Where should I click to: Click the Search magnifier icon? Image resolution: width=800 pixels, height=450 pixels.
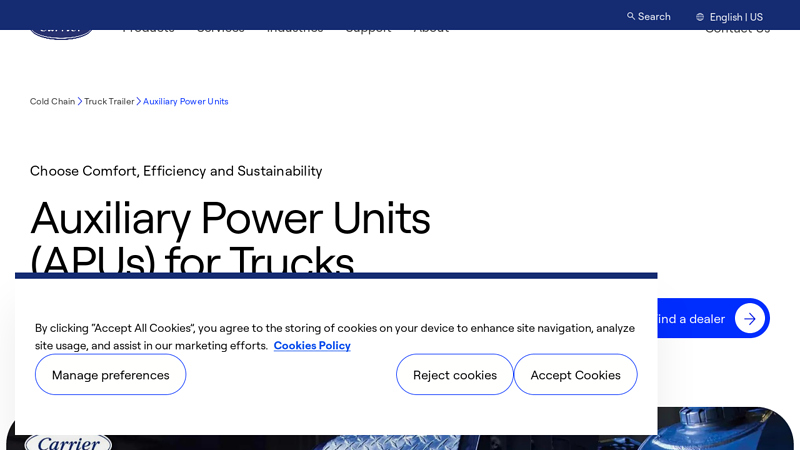click(x=631, y=16)
